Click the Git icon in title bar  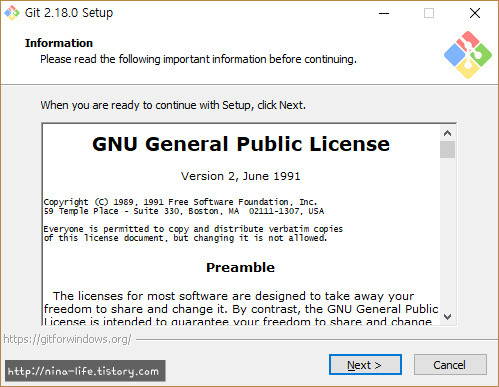12,13
